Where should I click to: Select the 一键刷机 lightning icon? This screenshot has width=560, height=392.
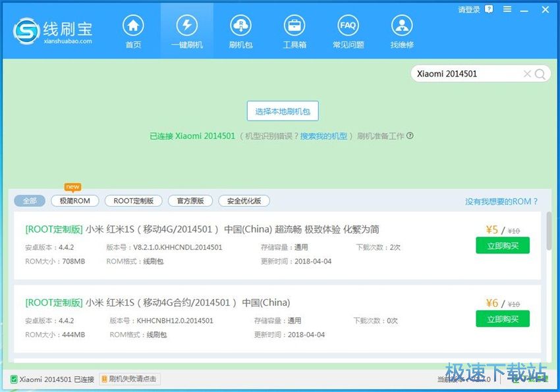[x=187, y=25]
